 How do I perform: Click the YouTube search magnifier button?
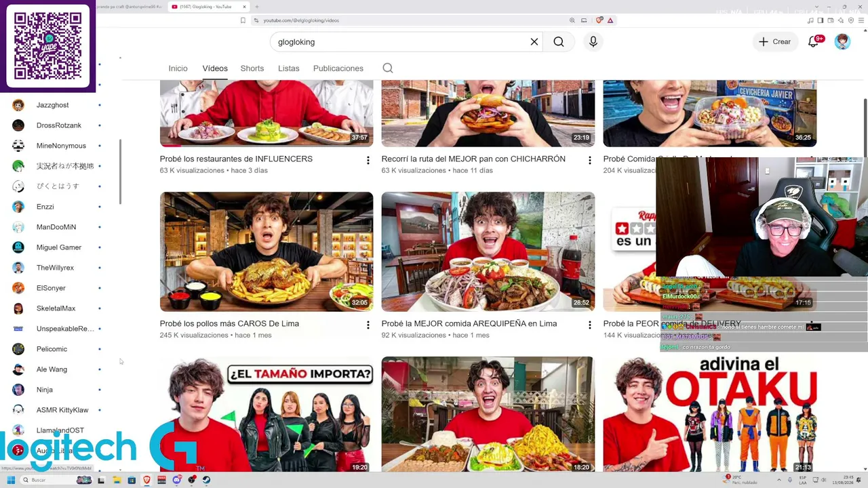558,42
